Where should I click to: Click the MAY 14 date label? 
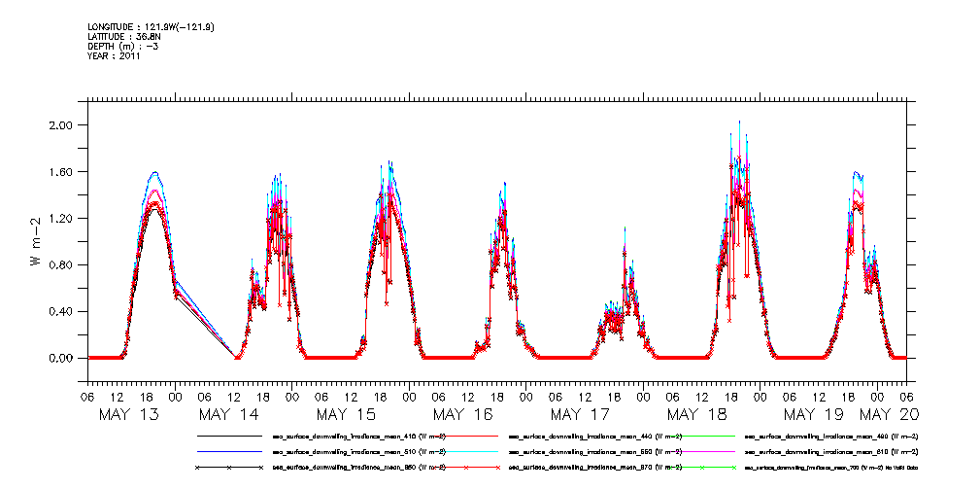[230, 414]
